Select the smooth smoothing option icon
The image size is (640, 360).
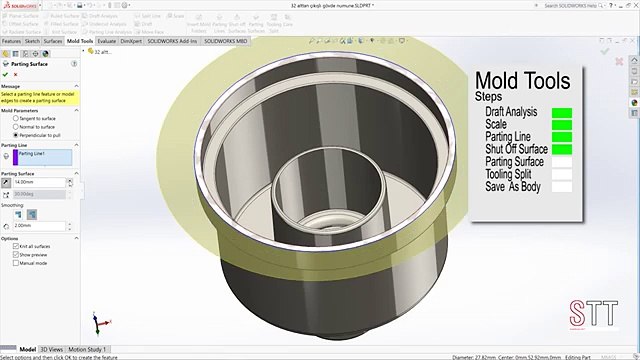(32, 214)
